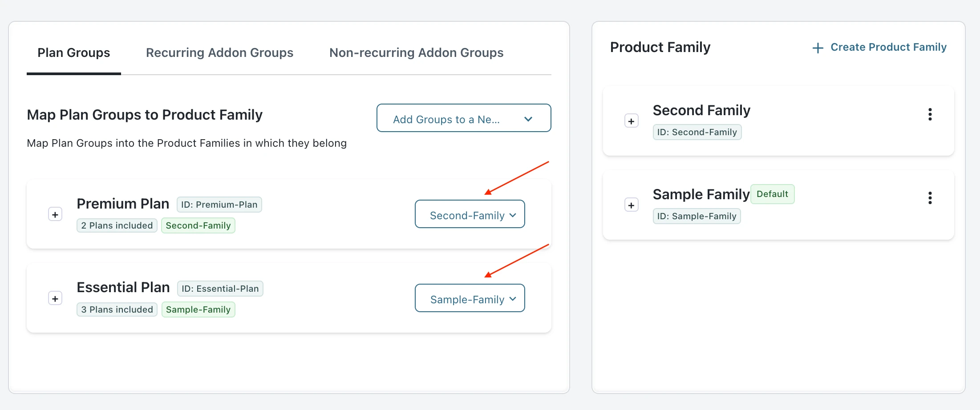Open the Add Groups to a New dropdown

pyautogui.click(x=463, y=119)
